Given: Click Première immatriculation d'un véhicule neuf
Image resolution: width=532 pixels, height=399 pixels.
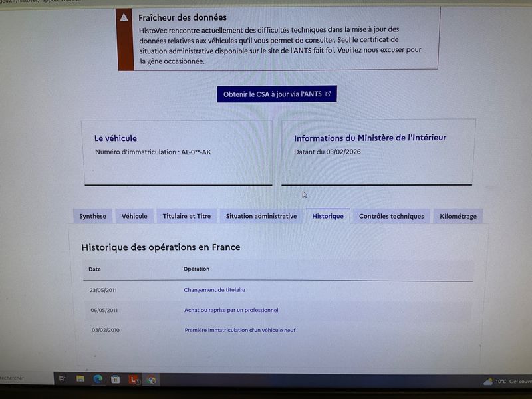Looking at the screenshot, I should (x=240, y=330).
